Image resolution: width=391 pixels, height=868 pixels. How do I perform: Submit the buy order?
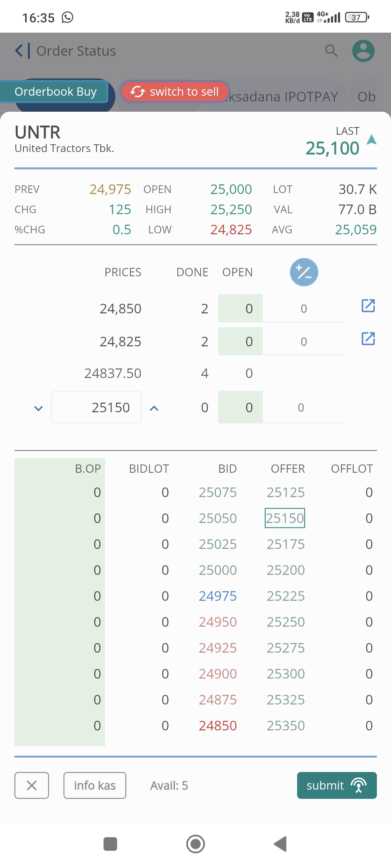tap(336, 785)
